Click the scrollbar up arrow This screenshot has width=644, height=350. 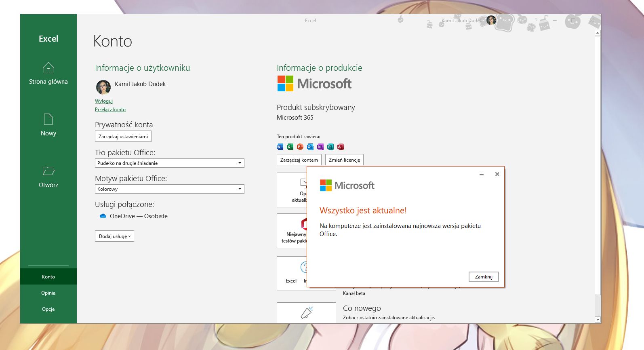(x=598, y=33)
